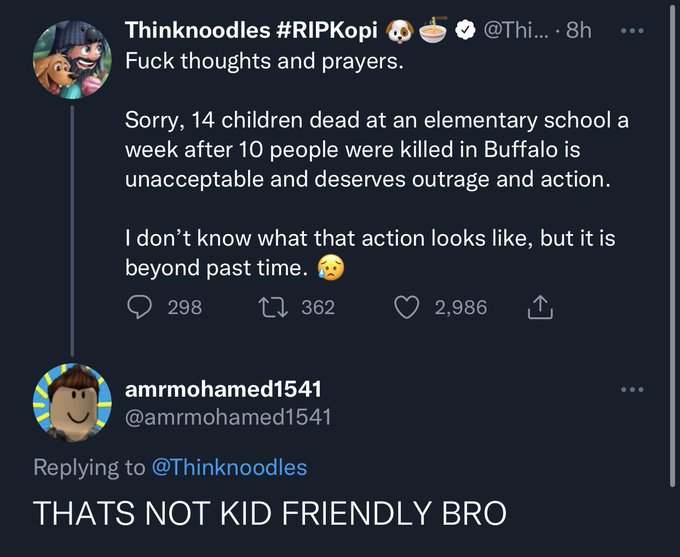Follow the @Thinknoodles link in Replying to
Image resolution: width=680 pixels, height=557 pixels.
click(x=229, y=467)
